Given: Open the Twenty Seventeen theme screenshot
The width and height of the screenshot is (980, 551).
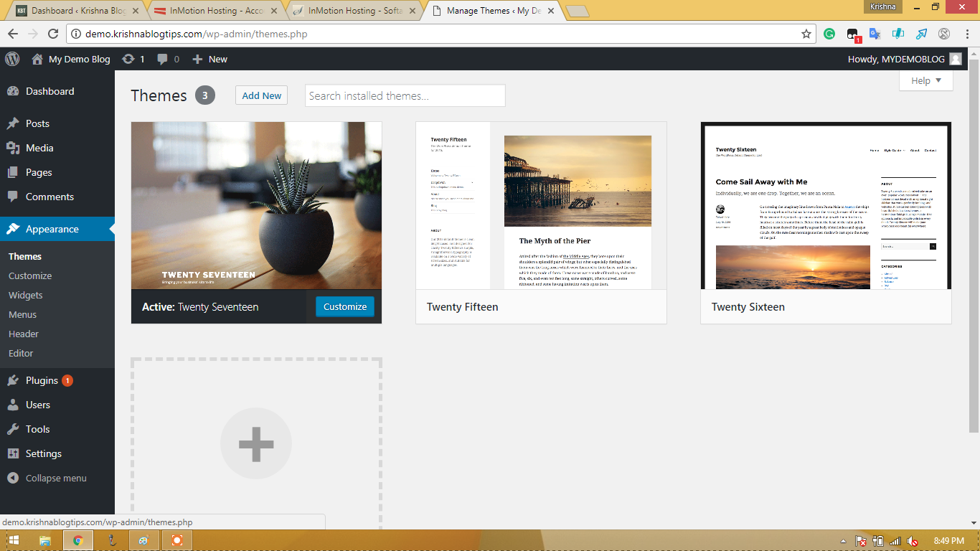Looking at the screenshot, I should point(256,206).
